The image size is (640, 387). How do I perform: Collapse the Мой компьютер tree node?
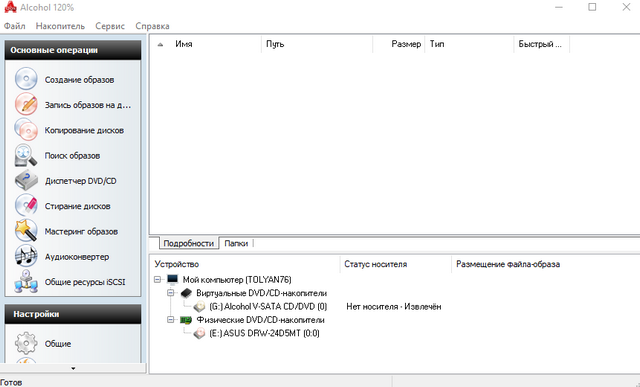point(158,280)
